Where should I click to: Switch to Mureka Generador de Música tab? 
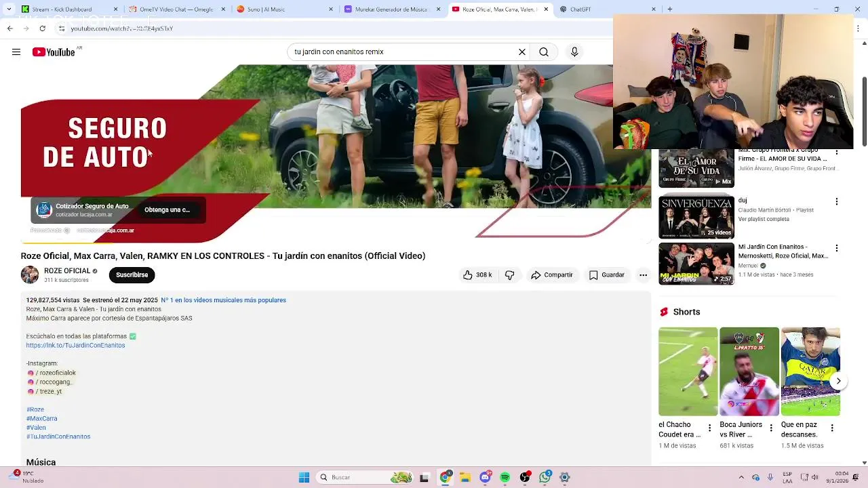[392, 9]
